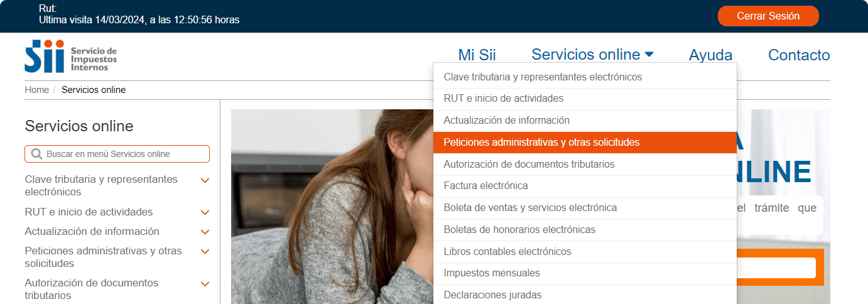The image size is (868, 304).
Task: Select Peticiones administrativas y otras solicitudes in dropdown
Action: coord(585,143)
